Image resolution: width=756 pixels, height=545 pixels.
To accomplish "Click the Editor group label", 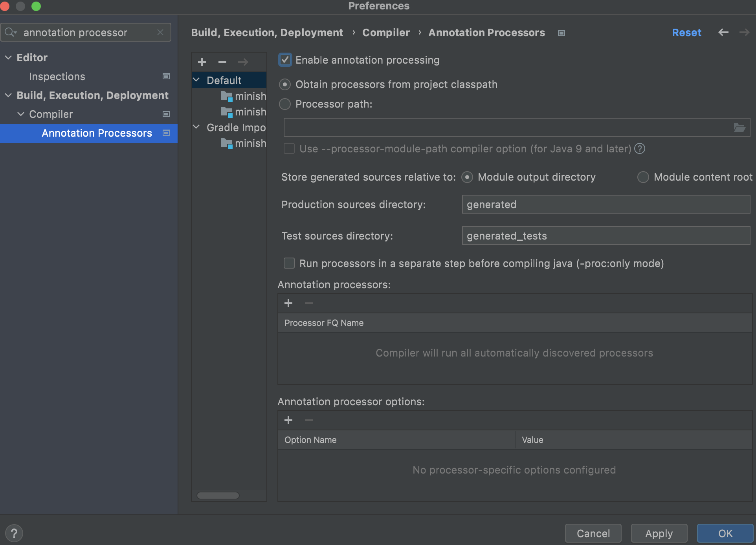I will point(32,58).
